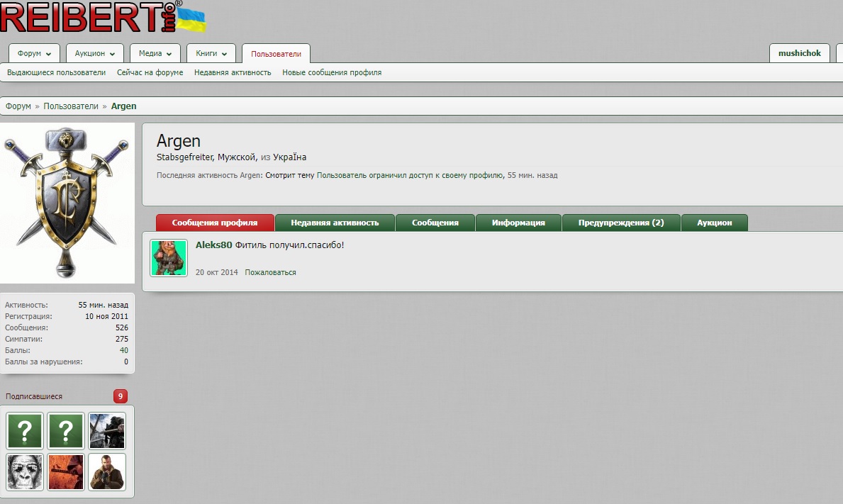
Task: Click the Форум breadcrumb
Action: click(x=18, y=106)
